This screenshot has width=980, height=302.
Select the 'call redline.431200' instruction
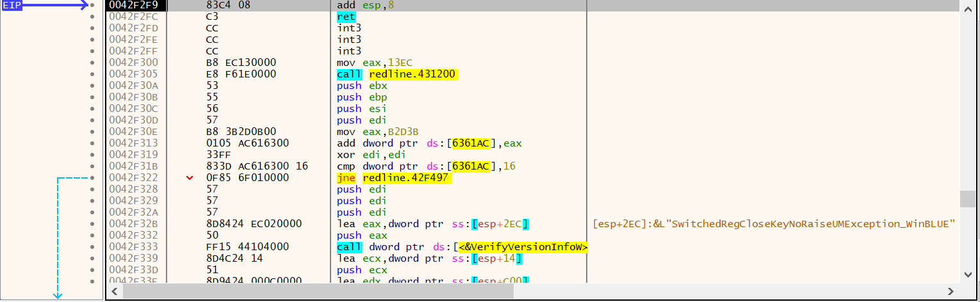click(x=396, y=74)
